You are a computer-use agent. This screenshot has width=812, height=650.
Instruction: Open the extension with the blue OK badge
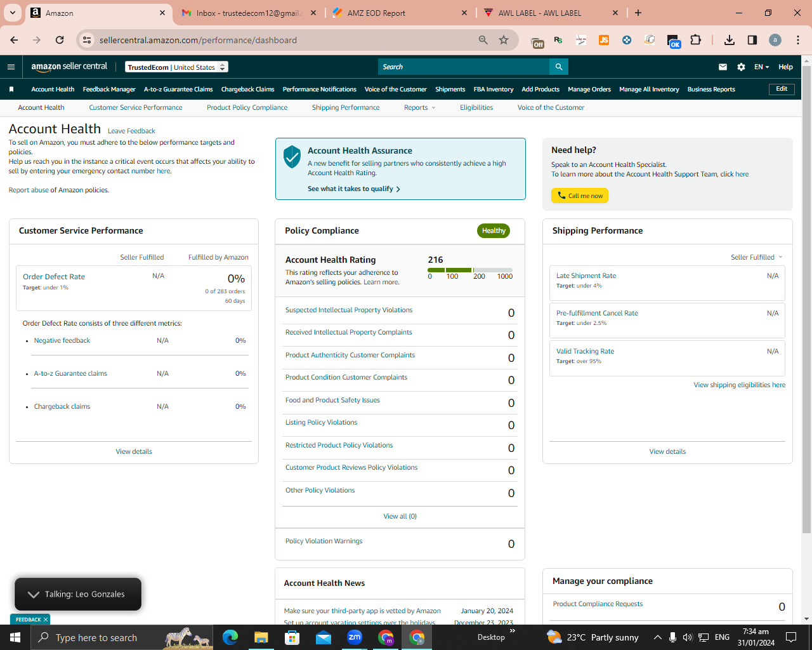click(x=674, y=41)
